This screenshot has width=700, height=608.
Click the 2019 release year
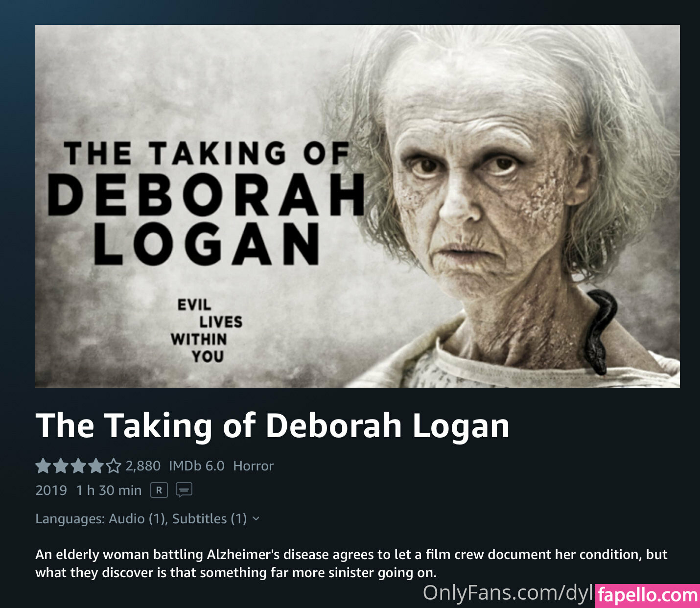pyautogui.click(x=51, y=491)
